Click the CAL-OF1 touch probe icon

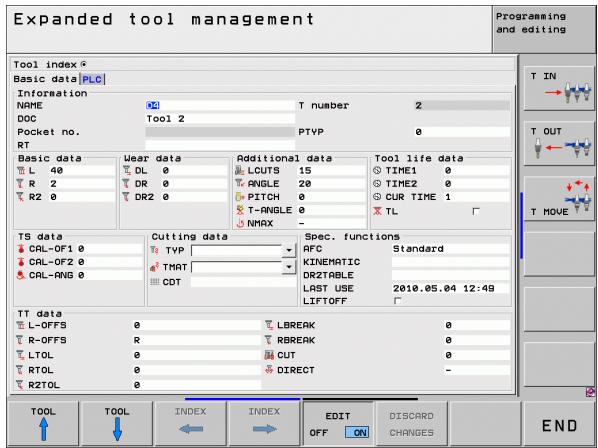pos(21,249)
